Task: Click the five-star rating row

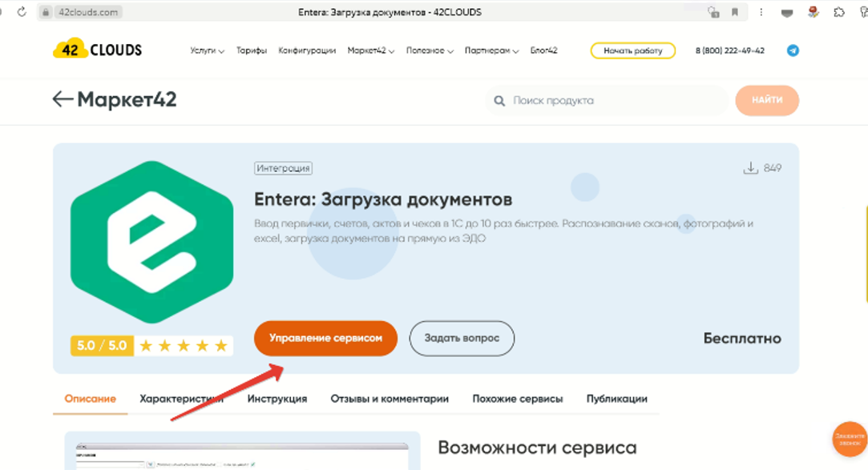Action: pyautogui.click(x=184, y=346)
